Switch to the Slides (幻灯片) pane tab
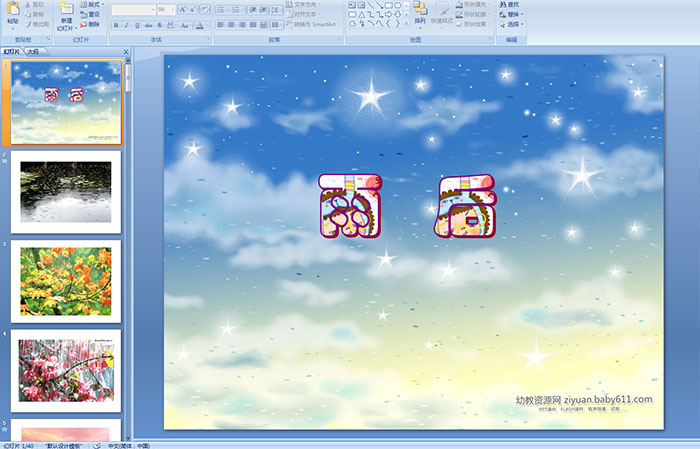 point(12,52)
